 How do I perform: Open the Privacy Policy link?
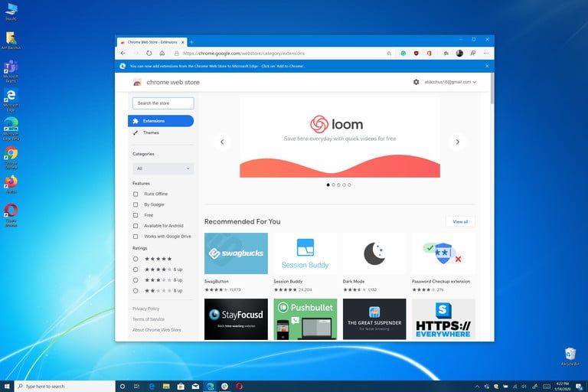[146, 309]
